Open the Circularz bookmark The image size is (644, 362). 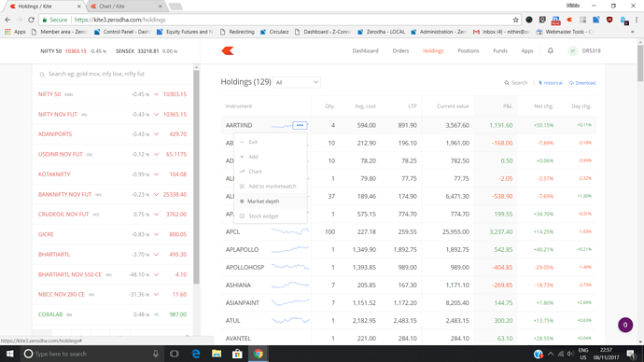click(x=274, y=32)
